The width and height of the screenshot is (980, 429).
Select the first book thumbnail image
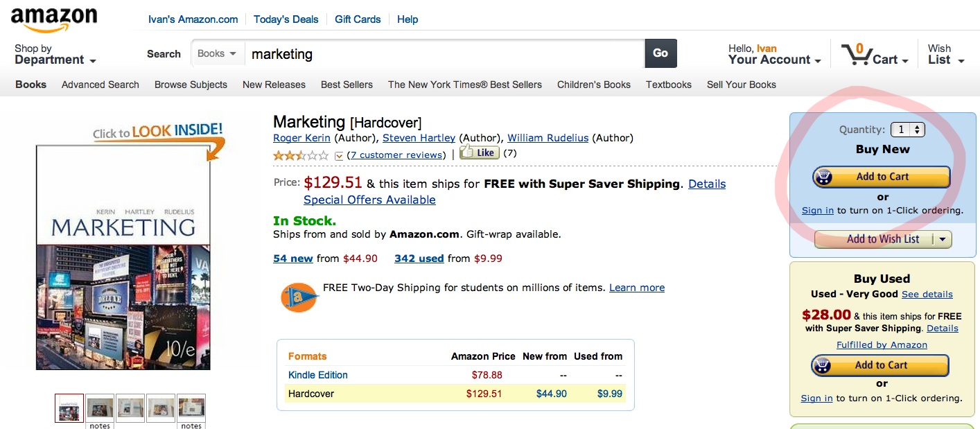tap(69, 408)
